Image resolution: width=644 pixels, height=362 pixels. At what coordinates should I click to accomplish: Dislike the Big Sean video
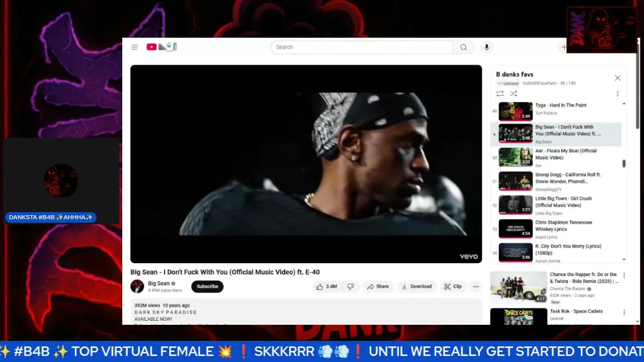click(x=351, y=287)
